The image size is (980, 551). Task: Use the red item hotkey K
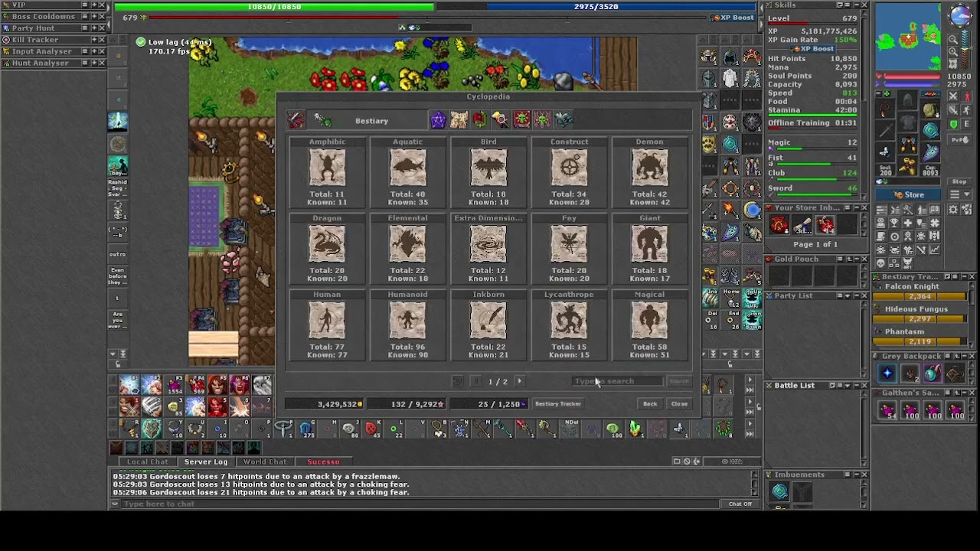click(x=371, y=429)
